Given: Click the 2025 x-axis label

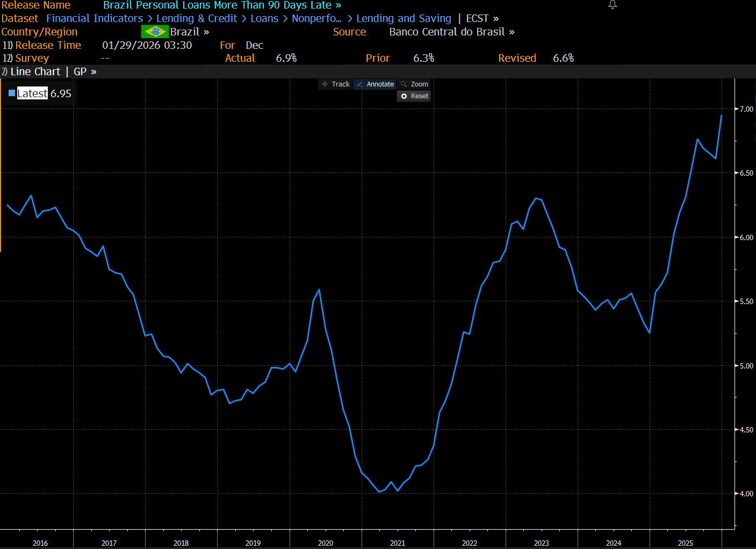Looking at the screenshot, I should [x=686, y=543].
